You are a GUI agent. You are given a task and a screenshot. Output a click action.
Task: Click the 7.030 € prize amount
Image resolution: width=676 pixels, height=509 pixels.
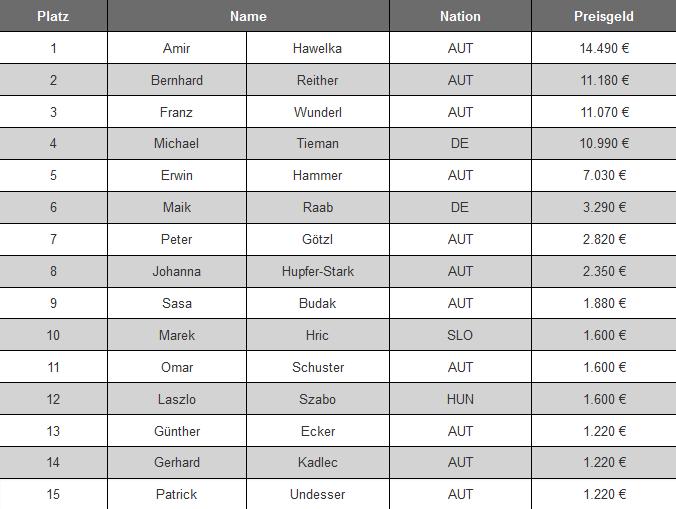click(604, 175)
